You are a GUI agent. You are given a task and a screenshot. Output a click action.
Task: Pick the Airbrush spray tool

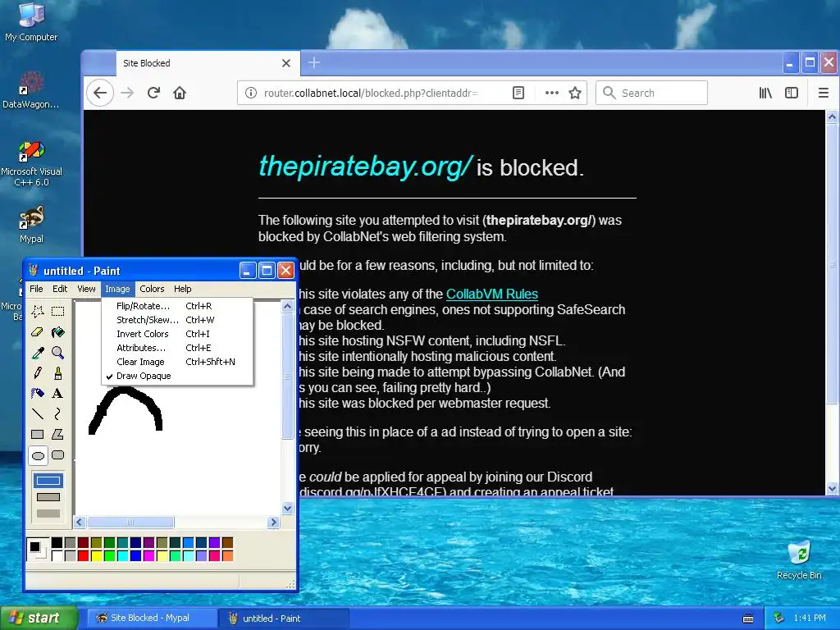(38, 393)
